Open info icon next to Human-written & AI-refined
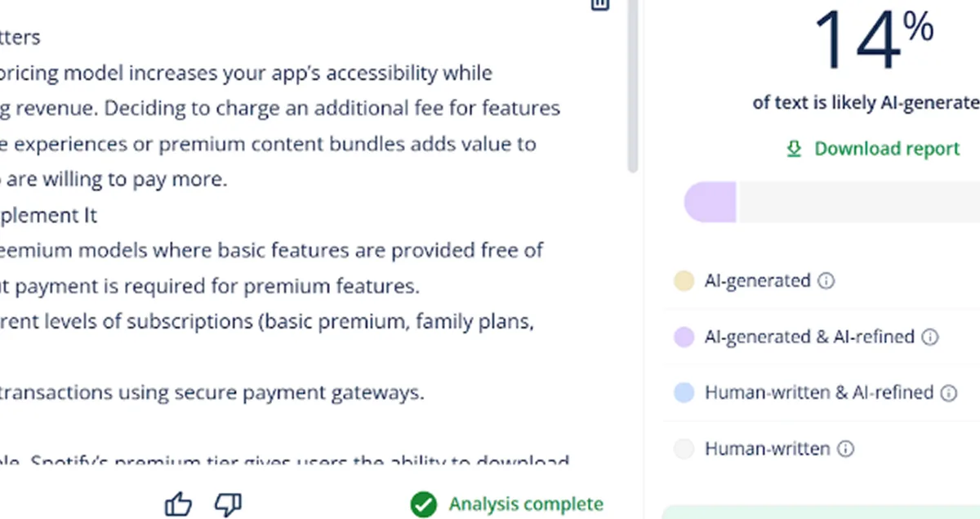Image resolution: width=980 pixels, height=519 pixels. 948,393
